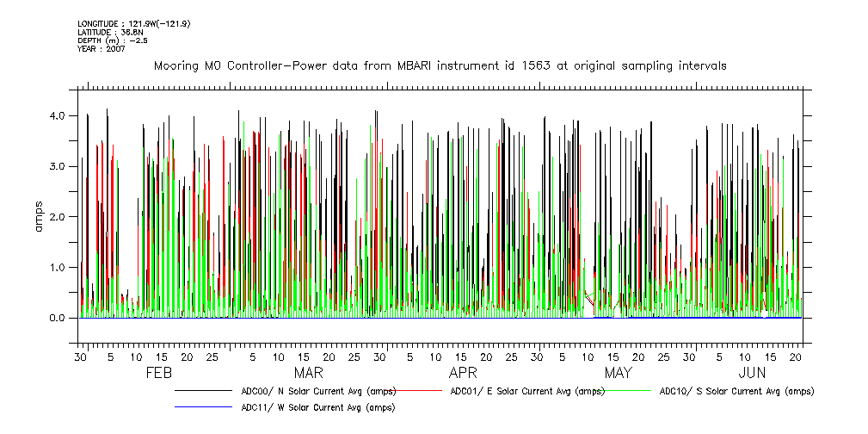This screenshot has width=868, height=434.
Task: Click the blue ADC11 W legend line
Action: (203, 406)
